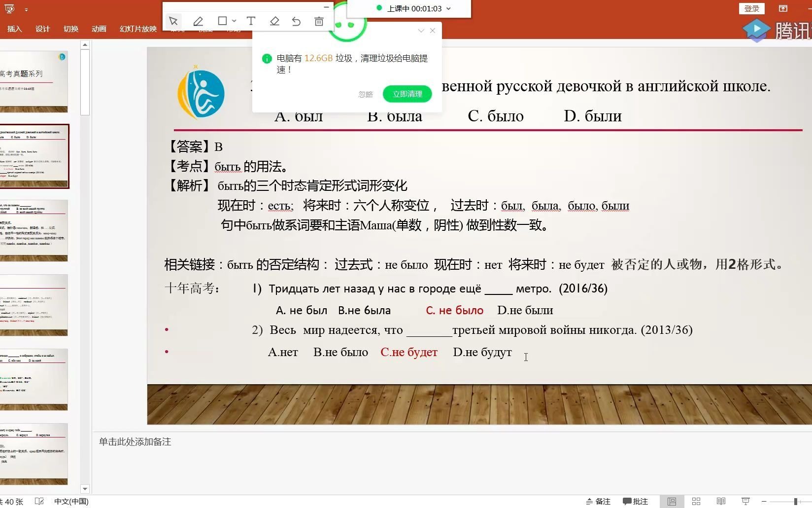Click the red answer С.не будет

coord(409,352)
